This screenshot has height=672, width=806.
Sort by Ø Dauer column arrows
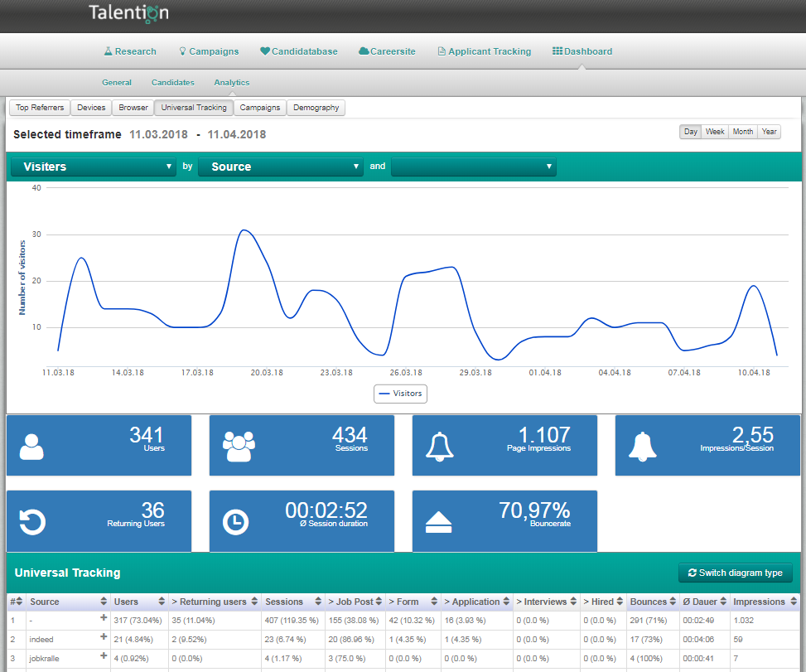point(723,602)
